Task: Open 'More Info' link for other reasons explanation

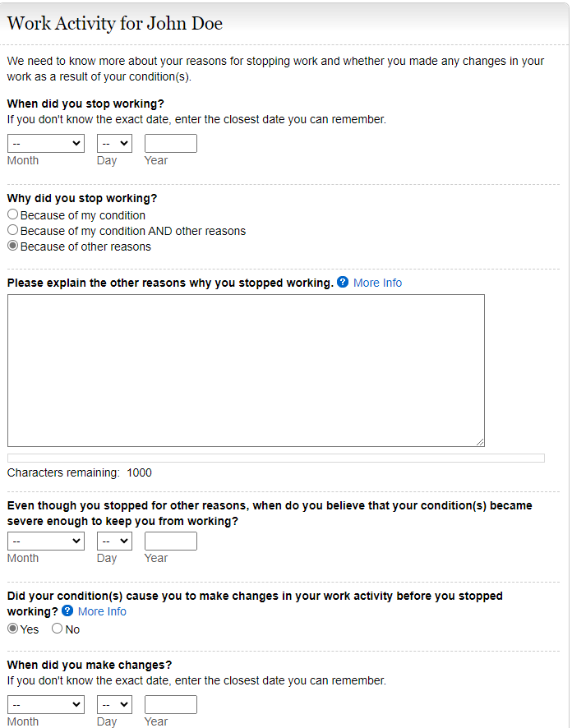Action: (x=377, y=283)
